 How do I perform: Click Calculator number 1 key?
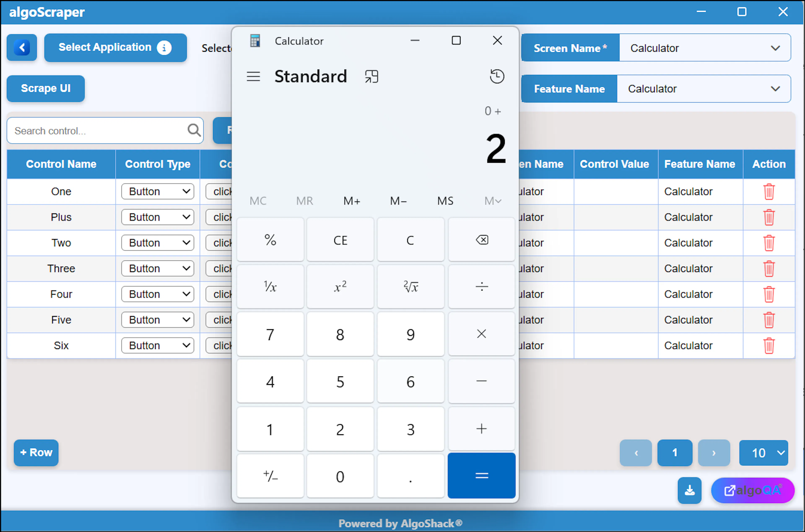270,429
